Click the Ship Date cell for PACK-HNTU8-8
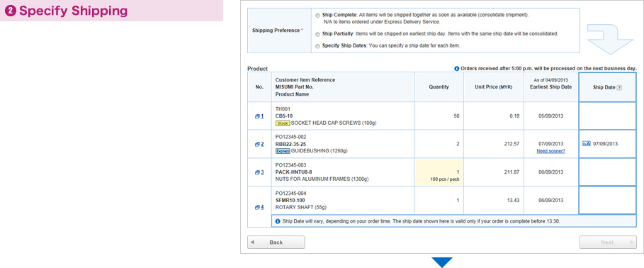This screenshot has width=644, height=268. point(607,172)
